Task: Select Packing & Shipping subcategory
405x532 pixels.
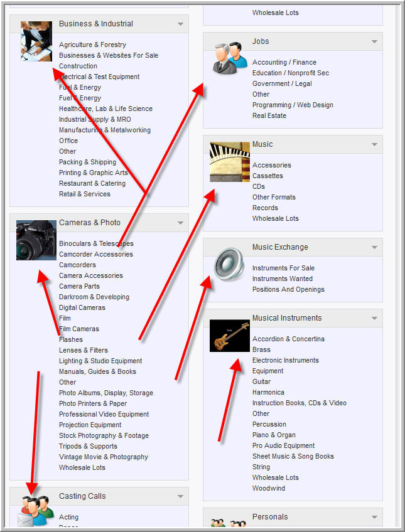Action: 87,162
